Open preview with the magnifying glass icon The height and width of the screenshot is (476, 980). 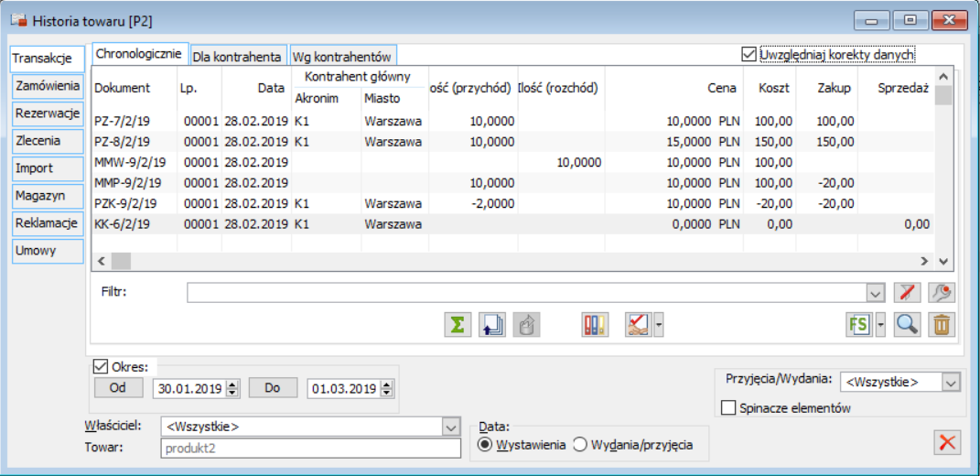pyautogui.click(x=907, y=324)
